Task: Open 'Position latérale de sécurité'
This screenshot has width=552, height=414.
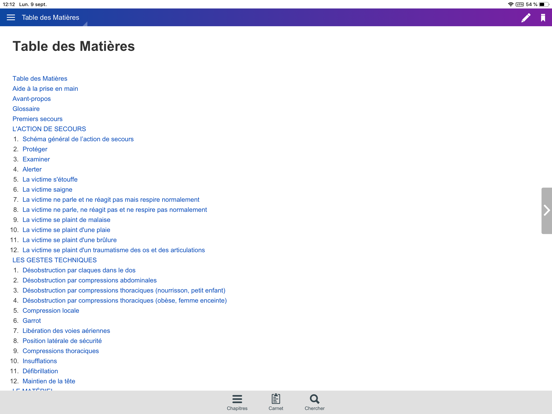Action: coord(62,341)
